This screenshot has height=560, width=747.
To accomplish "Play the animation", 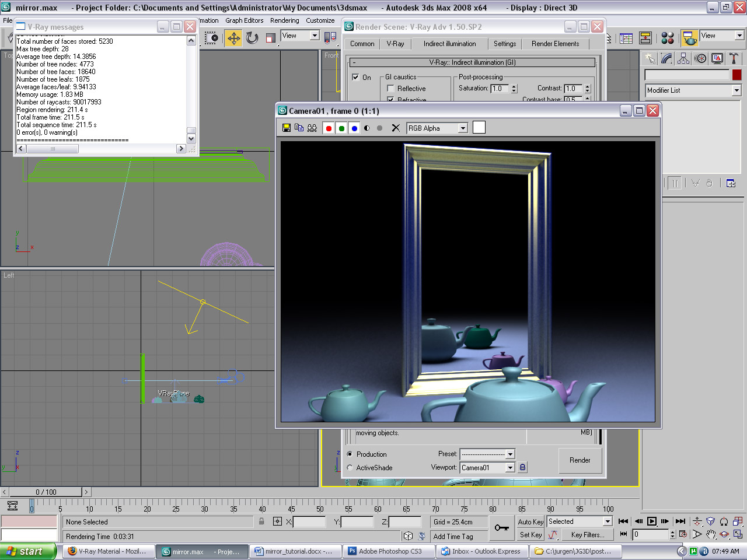I will pos(652,521).
